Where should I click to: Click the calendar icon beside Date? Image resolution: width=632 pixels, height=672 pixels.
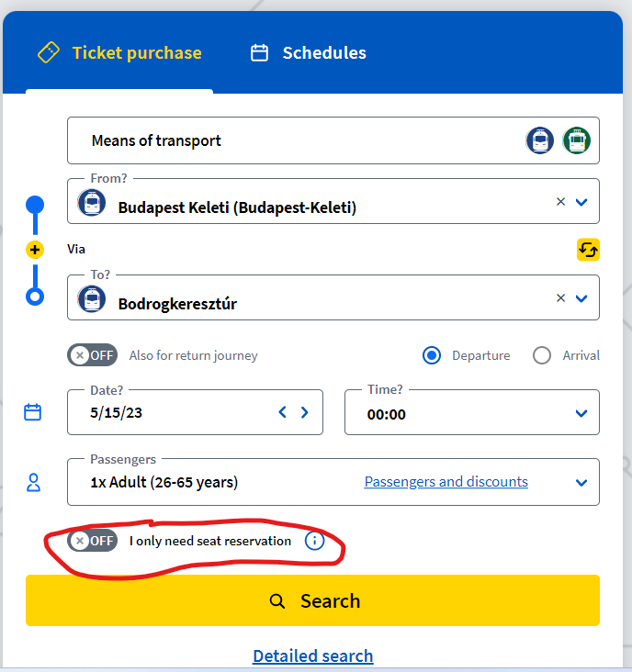coord(33,412)
